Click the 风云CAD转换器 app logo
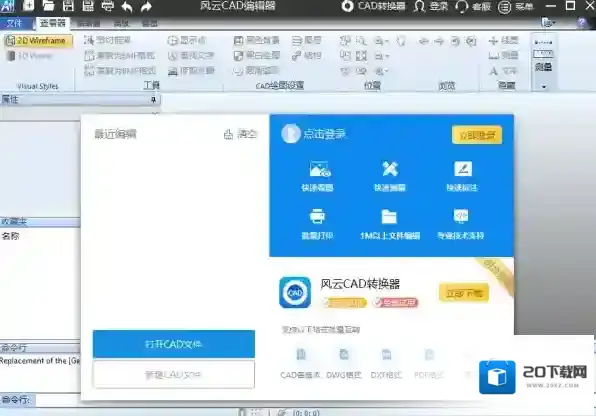 (295, 292)
